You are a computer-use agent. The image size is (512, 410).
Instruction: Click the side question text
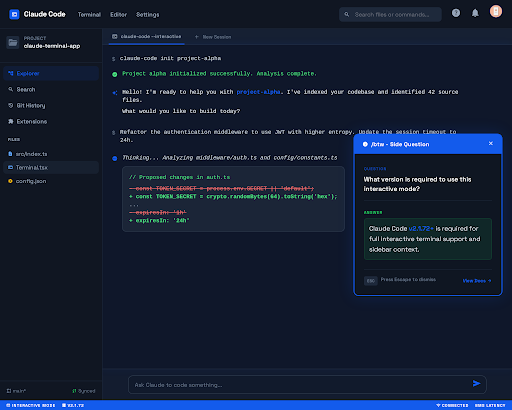tap(417, 184)
